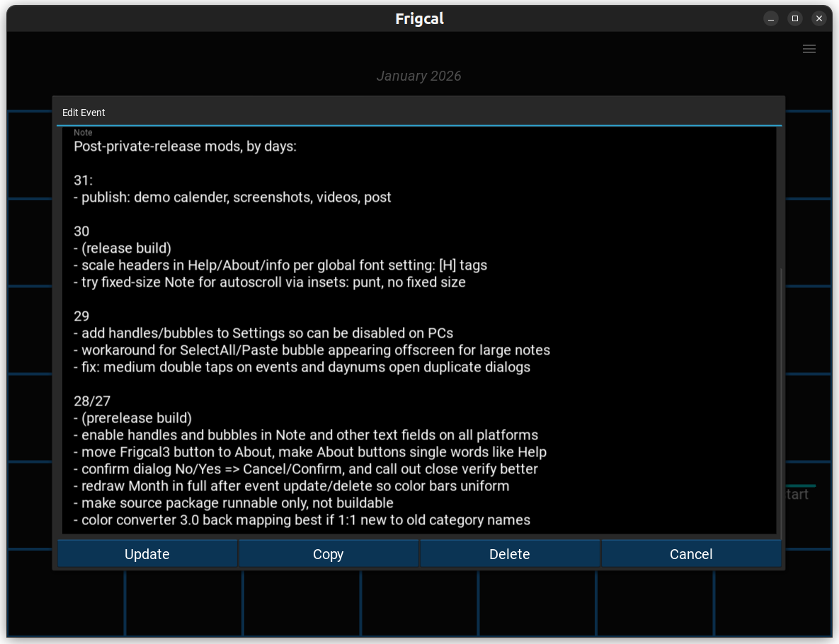Place cursor in "publish: demo calender" line
839x644 pixels.
point(236,197)
